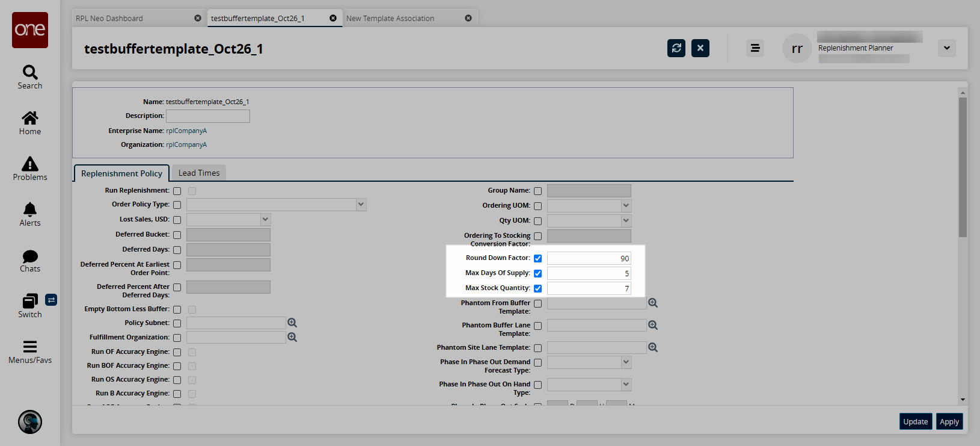Open the Search icon in sidebar
Image resolution: width=980 pixels, height=446 pixels.
coord(29,73)
